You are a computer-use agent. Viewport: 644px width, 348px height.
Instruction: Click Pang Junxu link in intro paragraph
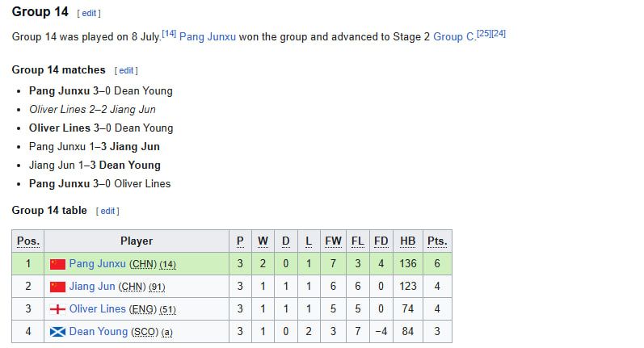click(208, 37)
